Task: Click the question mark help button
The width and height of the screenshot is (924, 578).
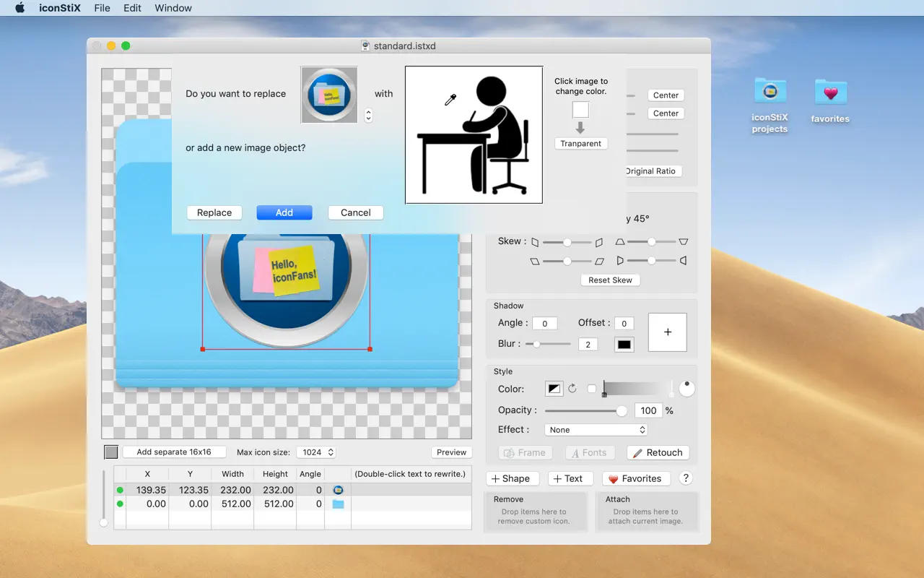Action: pos(687,478)
